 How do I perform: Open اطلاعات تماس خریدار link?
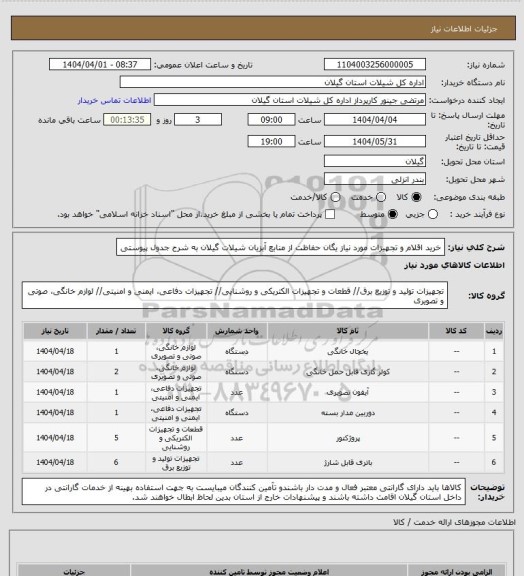tap(114, 100)
